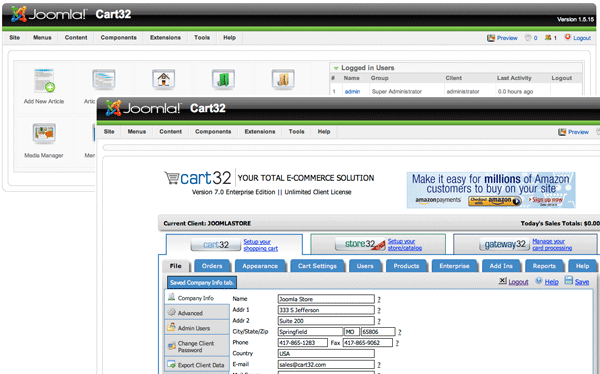Viewport: 600px width, 374px height.
Task: Click Manage your card processing link
Action: pyautogui.click(x=552, y=245)
